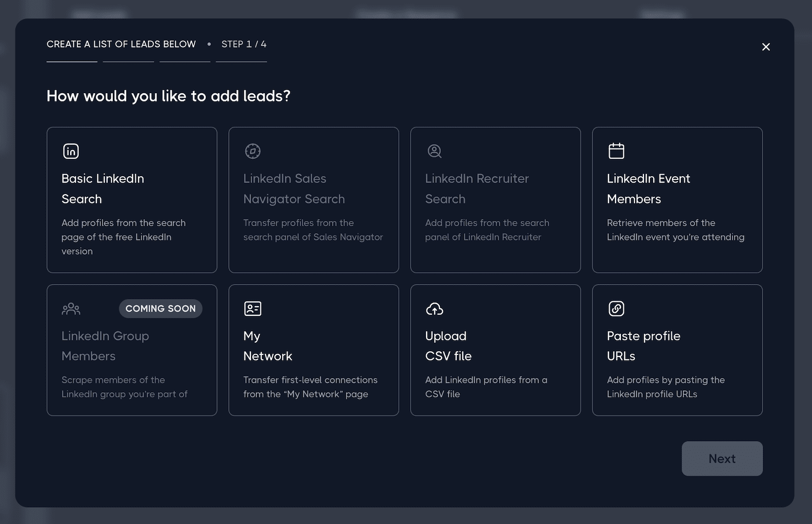Select the LinkedIn Sales Navigator Search title

click(x=294, y=189)
